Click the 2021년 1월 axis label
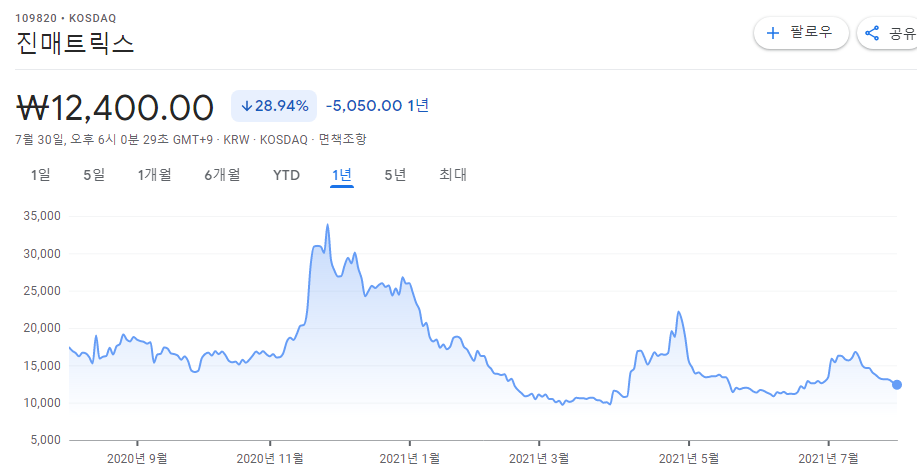Image resolution: width=917 pixels, height=472 pixels. pyautogui.click(x=409, y=459)
